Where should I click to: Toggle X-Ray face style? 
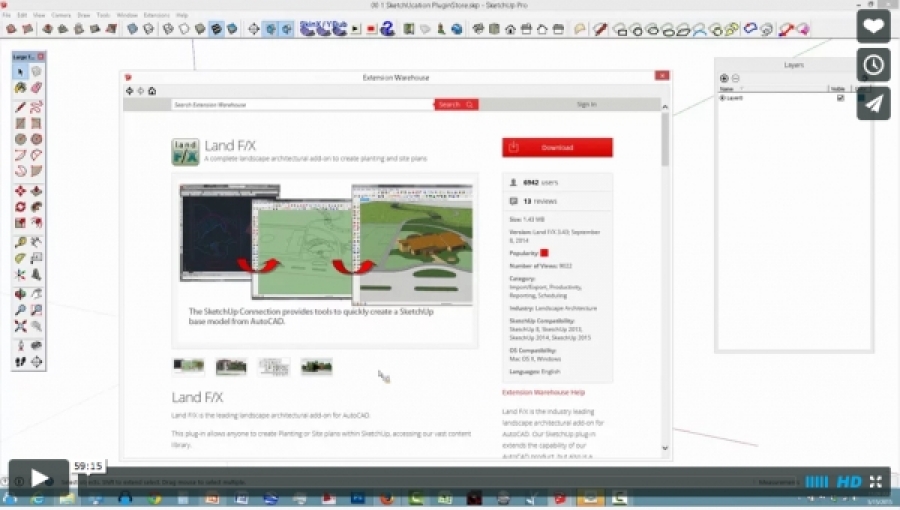[x=133, y=29]
